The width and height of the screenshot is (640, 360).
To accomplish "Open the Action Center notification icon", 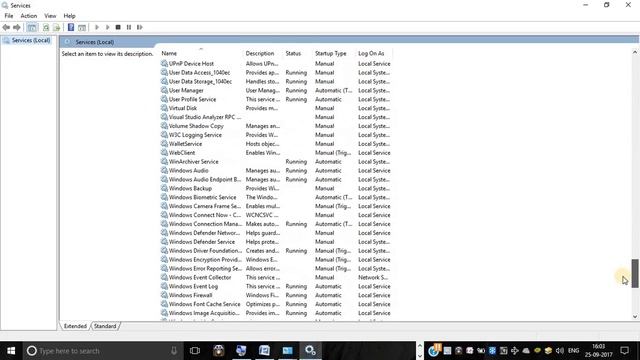I will (x=624, y=351).
